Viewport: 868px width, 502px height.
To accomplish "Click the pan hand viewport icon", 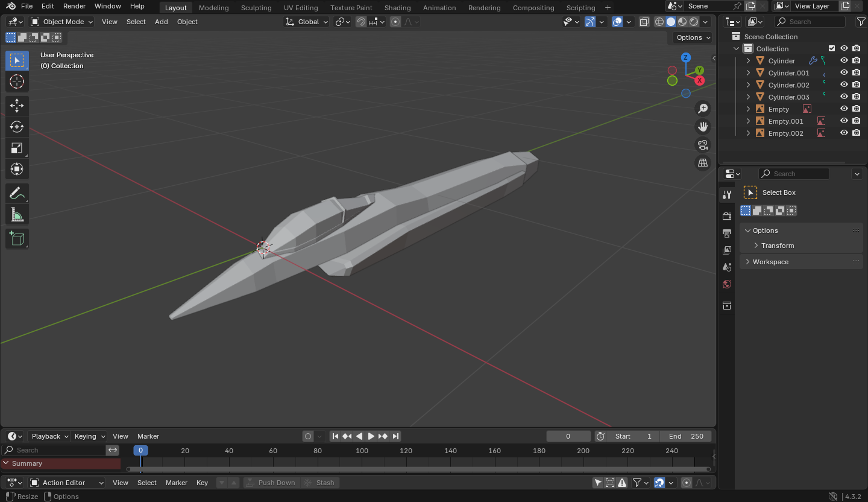I will pos(703,127).
